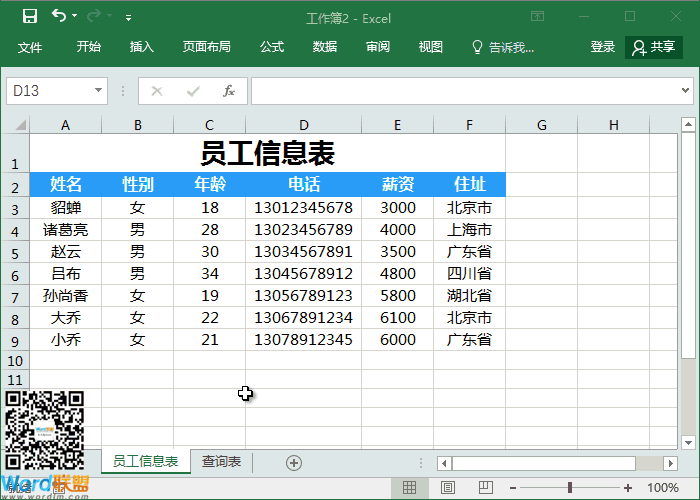Image resolution: width=700 pixels, height=500 pixels.
Task: Switch to Normal view icon
Action: click(x=409, y=488)
